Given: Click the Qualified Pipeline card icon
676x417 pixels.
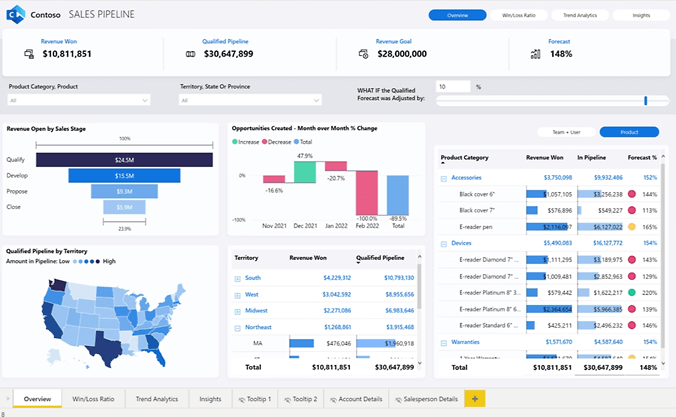Looking at the screenshot, I should pyautogui.click(x=191, y=54).
